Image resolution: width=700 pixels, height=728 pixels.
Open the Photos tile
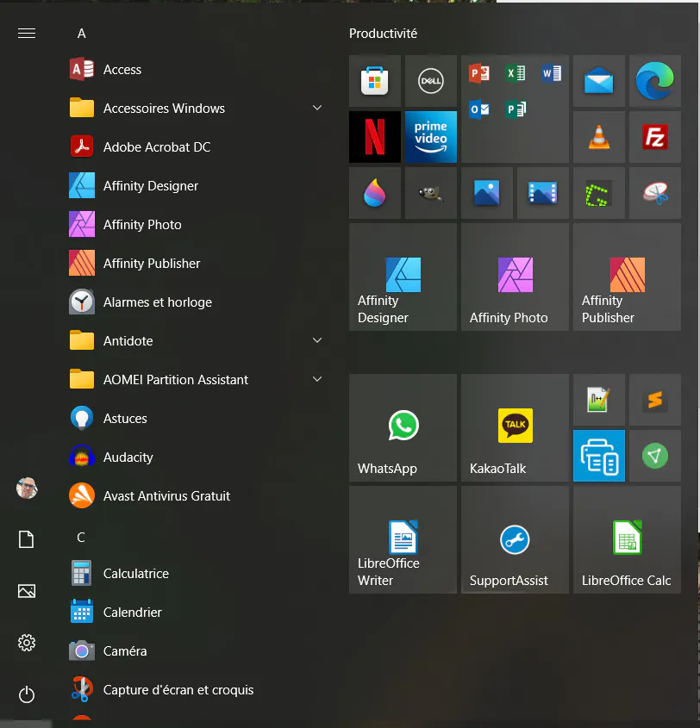tap(487, 193)
